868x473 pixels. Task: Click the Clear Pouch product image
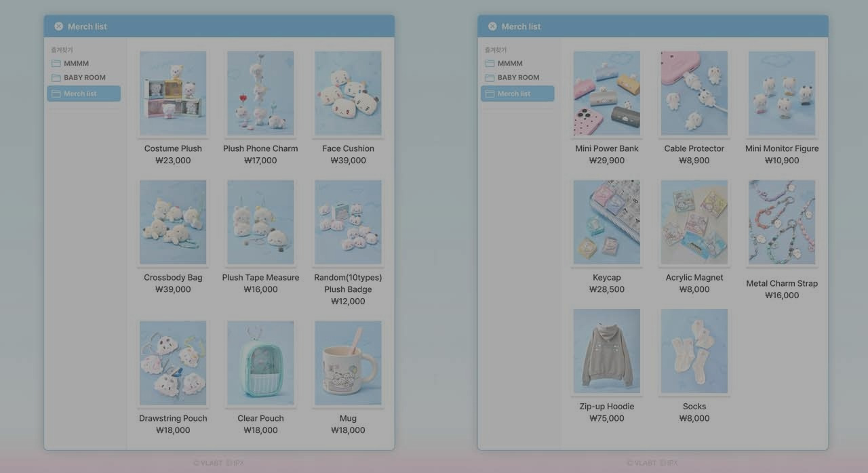tap(260, 363)
